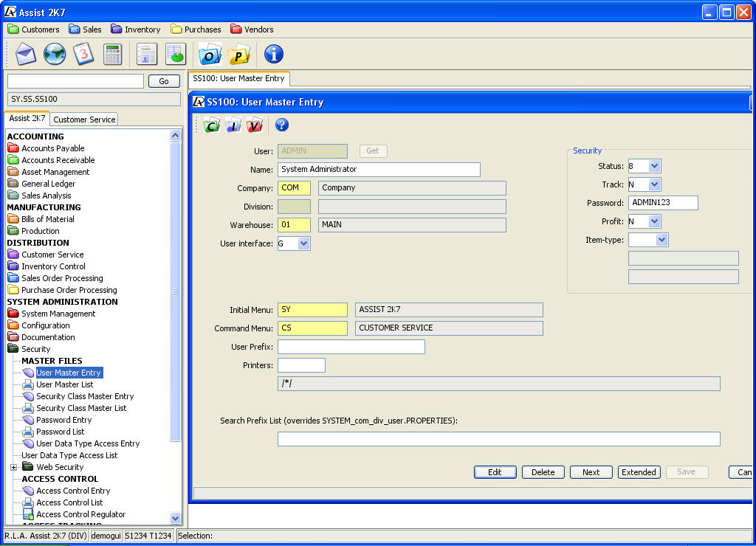Open the Inventory menu
The height and width of the screenshot is (546, 756).
coord(136,30)
